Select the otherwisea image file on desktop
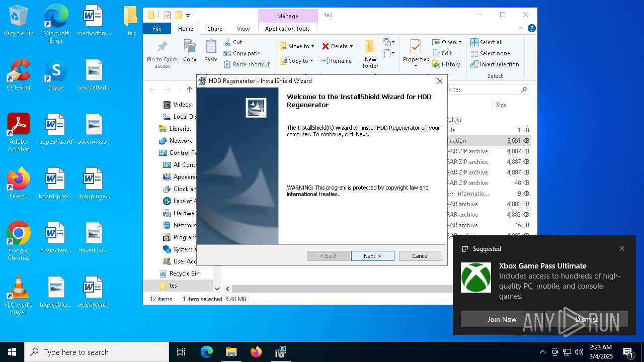Viewport: 644px width, 362px height. 94,129
